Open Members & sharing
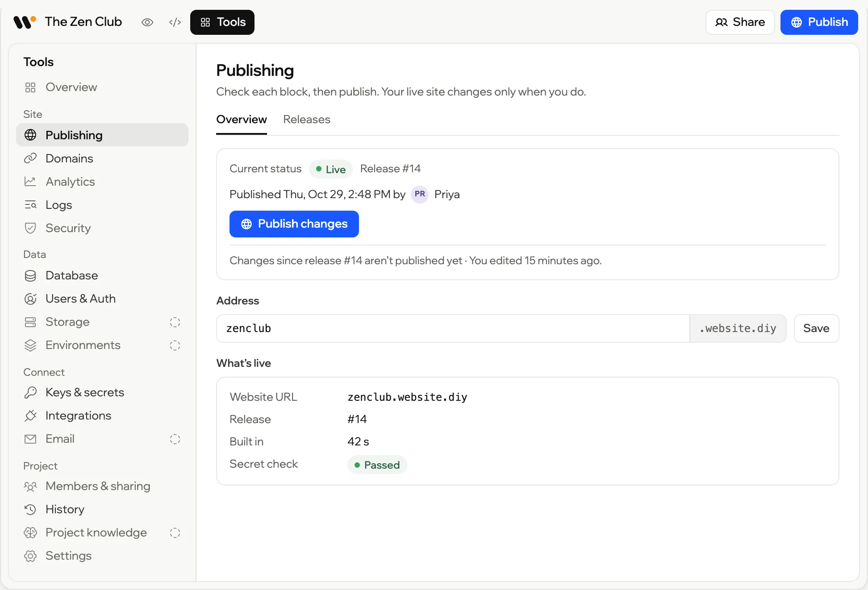 click(102, 486)
